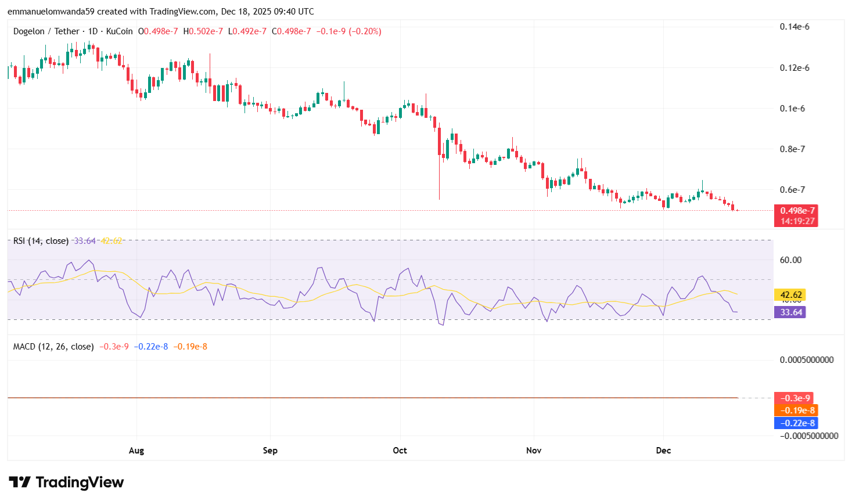This screenshot has width=852, height=504.
Task: Click the orange MACD signal tag -0.19e-8
Action: [795, 410]
